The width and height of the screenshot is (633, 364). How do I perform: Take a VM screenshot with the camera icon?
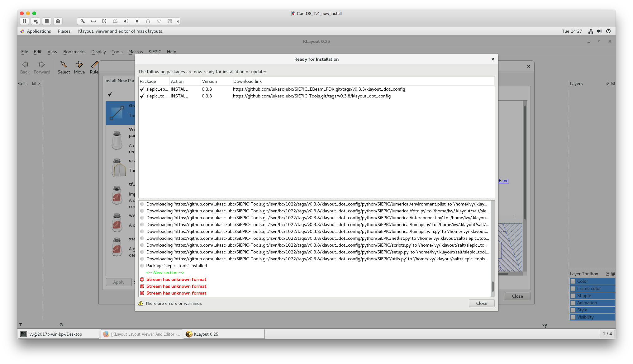(x=58, y=21)
